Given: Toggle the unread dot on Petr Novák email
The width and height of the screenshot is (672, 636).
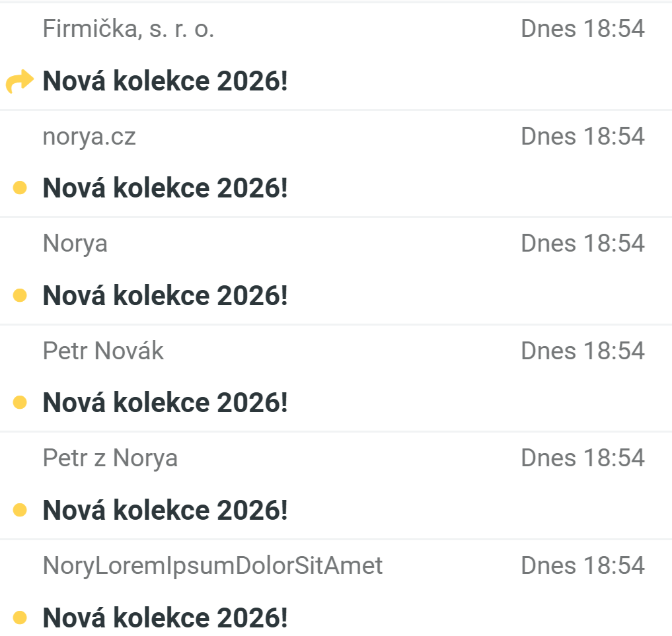Looking at the screenshot, I should pyautogui.click(x=20, y=402).
